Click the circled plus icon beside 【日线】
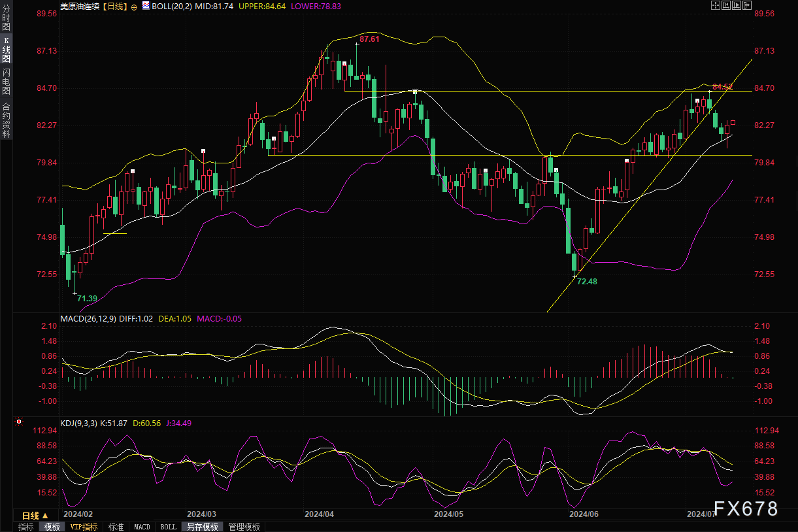 click(x=134, y=6)
